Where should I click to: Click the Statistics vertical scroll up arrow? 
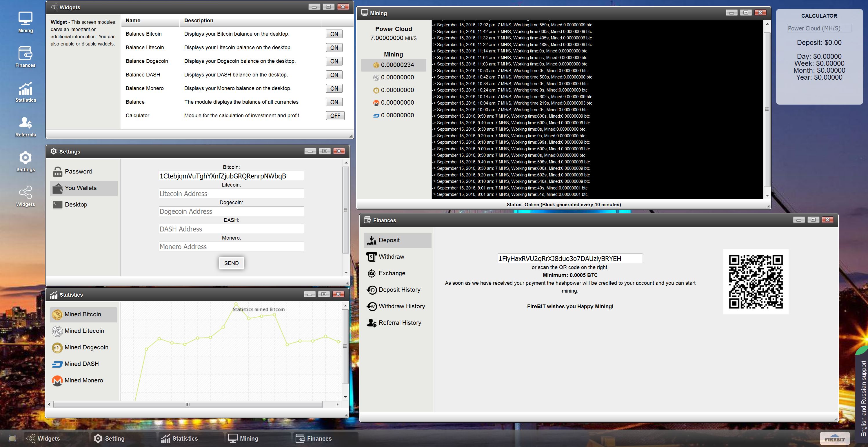coord(345,306)
